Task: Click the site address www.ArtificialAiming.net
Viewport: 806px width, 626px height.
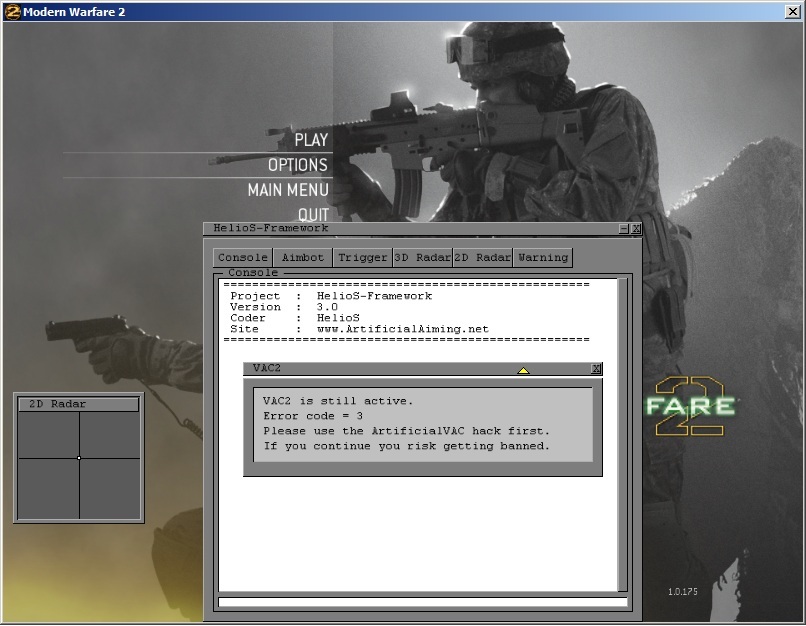Action: 402,329
